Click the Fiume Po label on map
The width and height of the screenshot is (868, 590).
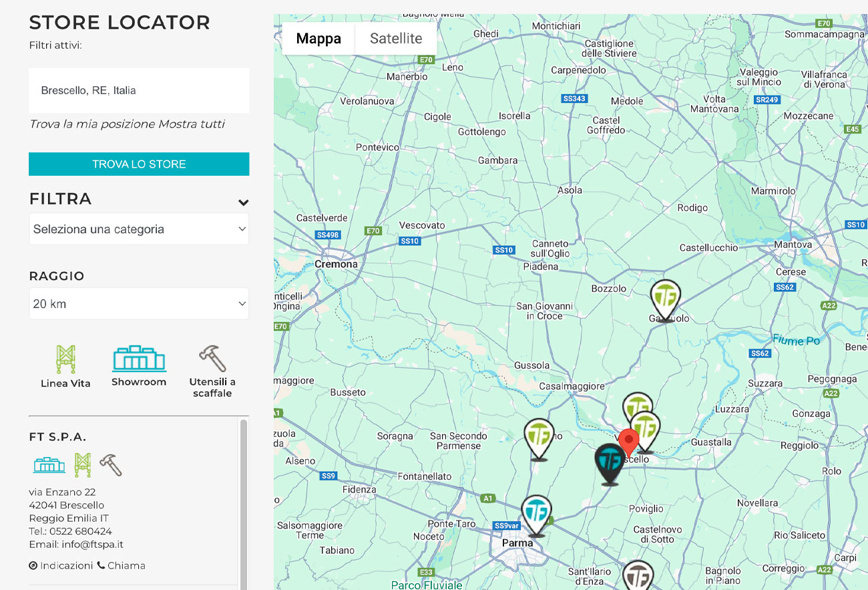pos(796,340)
